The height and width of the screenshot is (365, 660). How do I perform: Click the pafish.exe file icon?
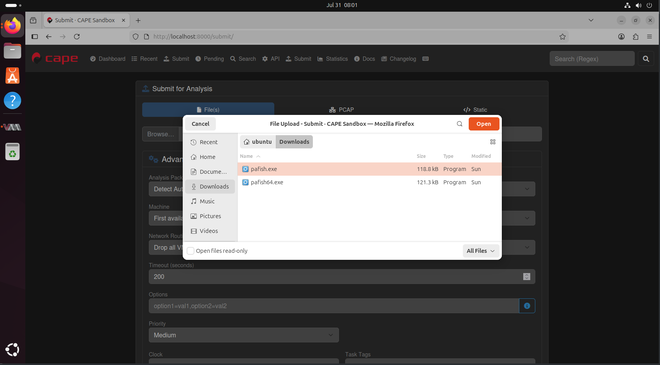pos(245,169)
